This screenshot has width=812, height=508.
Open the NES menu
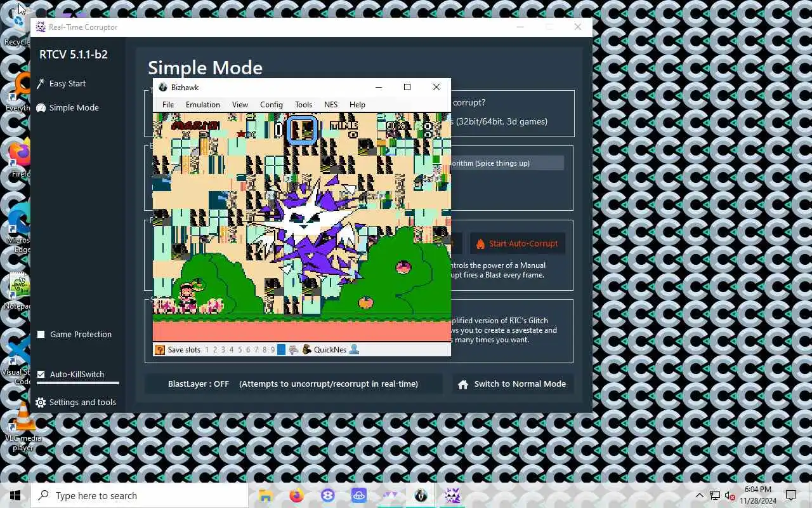pos(331,105)
